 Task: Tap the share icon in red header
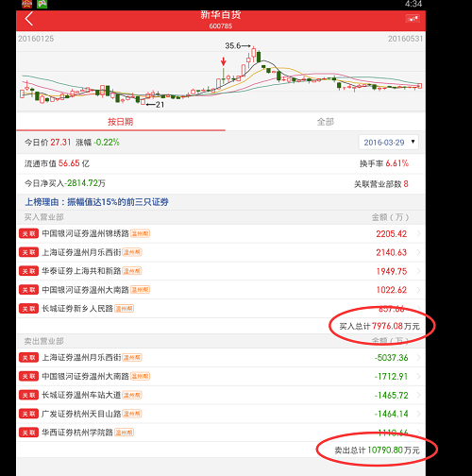pos(413,19)
